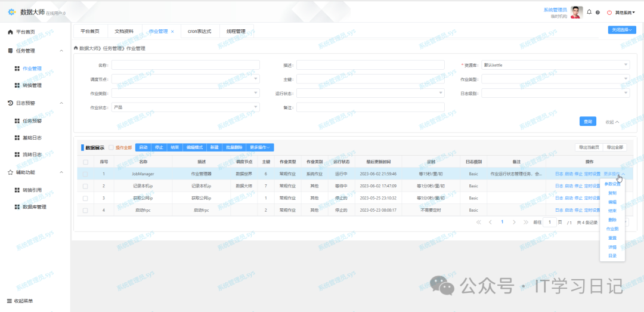Open the 作业状态 dropdown showing 产品

(185, 107)
